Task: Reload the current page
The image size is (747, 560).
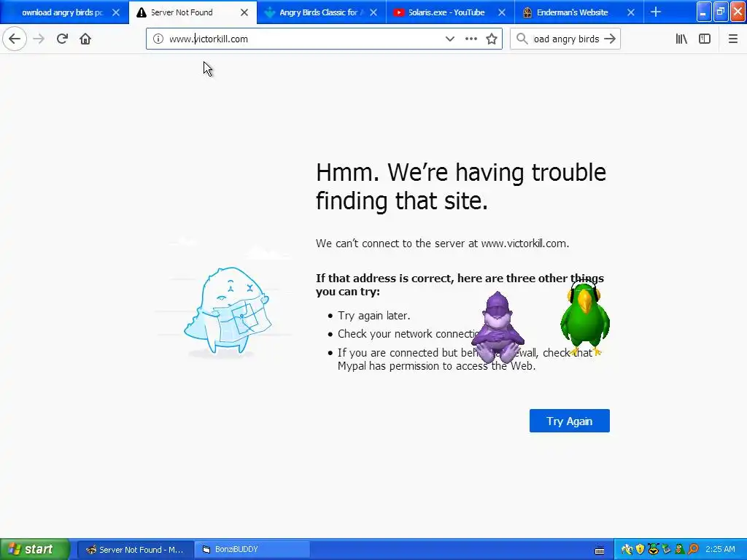Action: [x=62, y=39]
